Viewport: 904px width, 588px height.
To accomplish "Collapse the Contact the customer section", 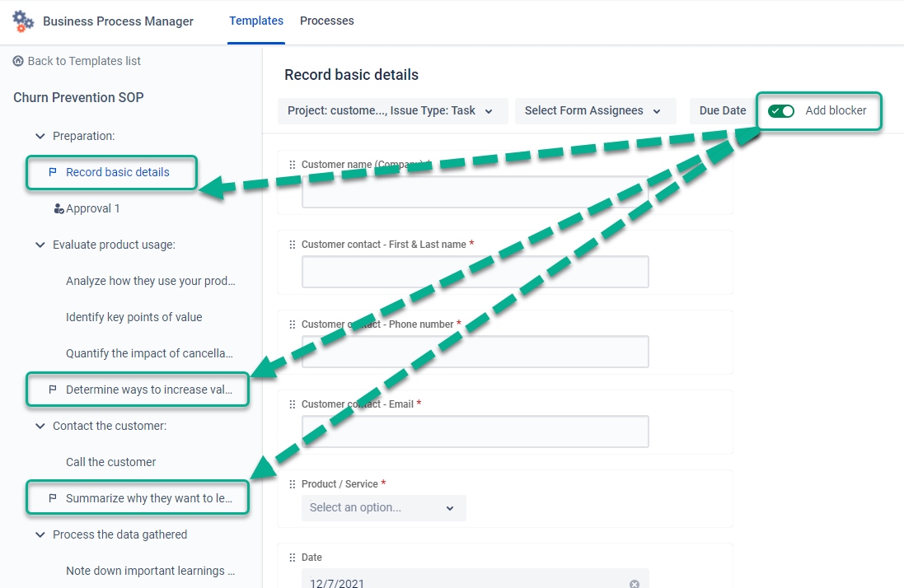I will 40,426.
